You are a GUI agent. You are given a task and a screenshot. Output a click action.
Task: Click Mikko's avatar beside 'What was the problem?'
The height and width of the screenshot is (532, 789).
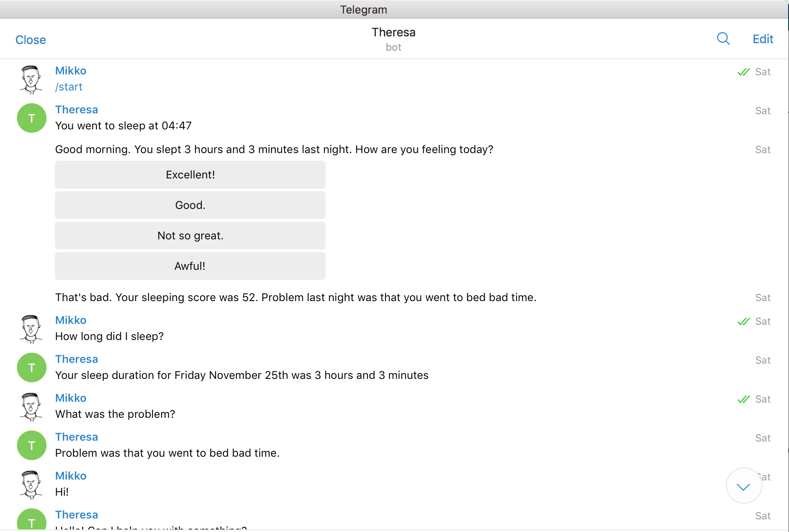[x=31, y=406]
